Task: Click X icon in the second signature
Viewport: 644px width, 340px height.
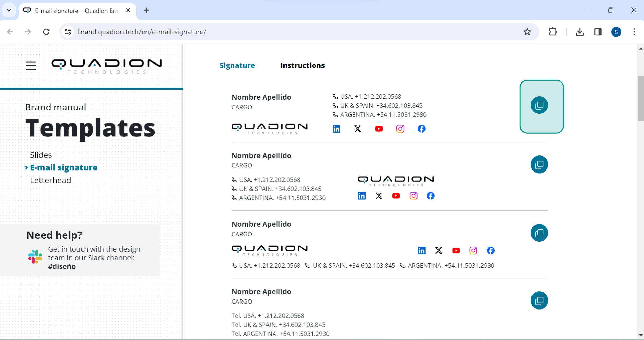Action: 379,196
